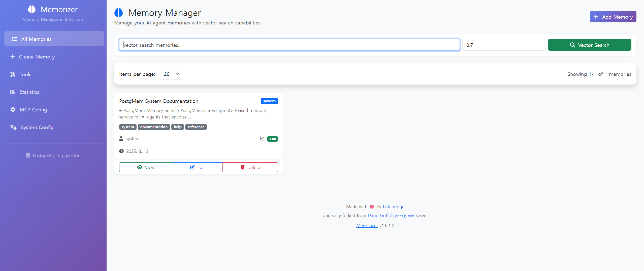Delete the PostgMem System Documentation memory

coord(250,167)
